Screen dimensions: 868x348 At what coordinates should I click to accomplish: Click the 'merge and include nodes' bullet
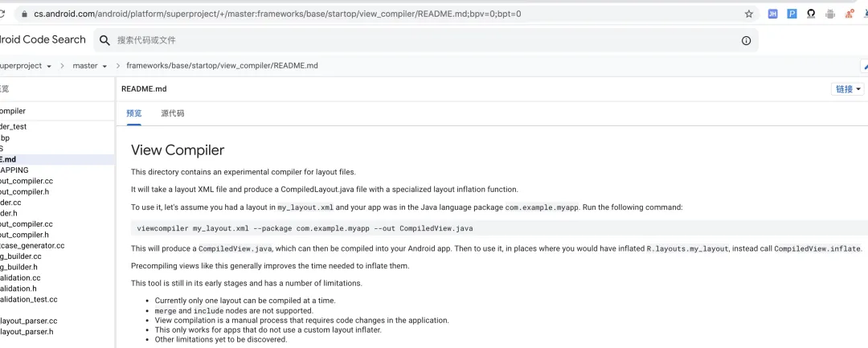coord(234,310)
